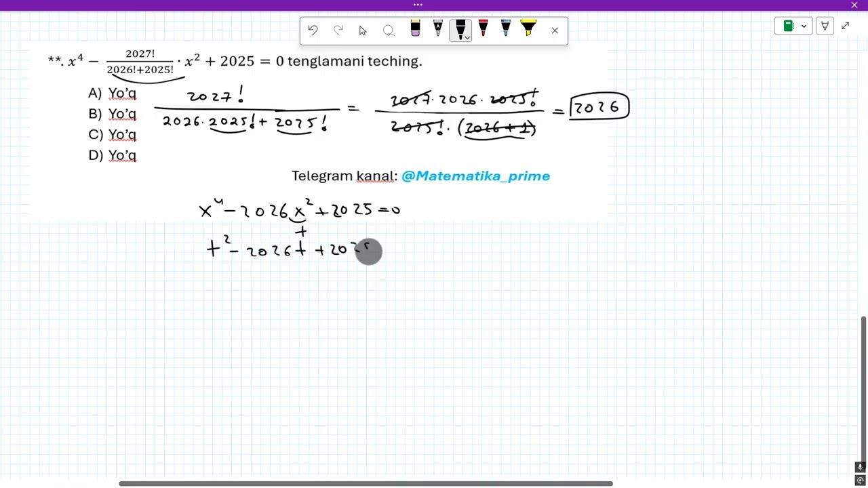Select the red pen

pyautogui.click(x=483, y=28)
